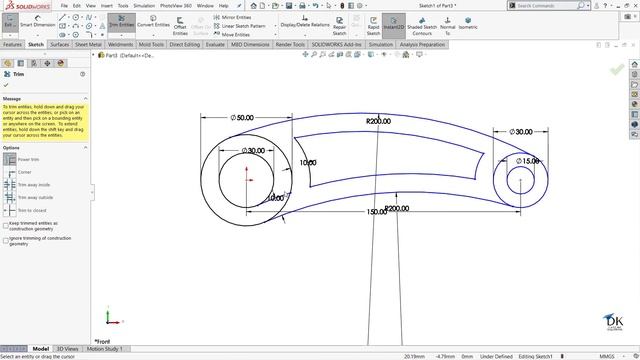The height and width of the screenshot is (360, 640).
Task: Click Repair Sketch tool
Action: click(x=340, y=26)
